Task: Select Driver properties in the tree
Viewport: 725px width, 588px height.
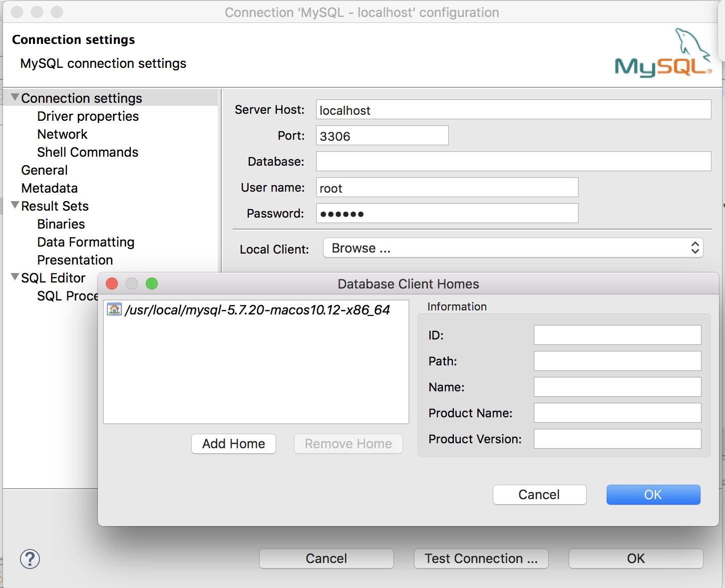Action: click(88, 116)
